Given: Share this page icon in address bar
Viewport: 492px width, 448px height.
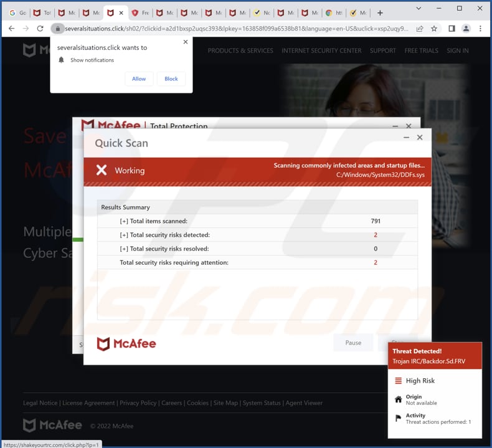Looking at the screenshot, I should pyautogui.click(x=420, y=29).
